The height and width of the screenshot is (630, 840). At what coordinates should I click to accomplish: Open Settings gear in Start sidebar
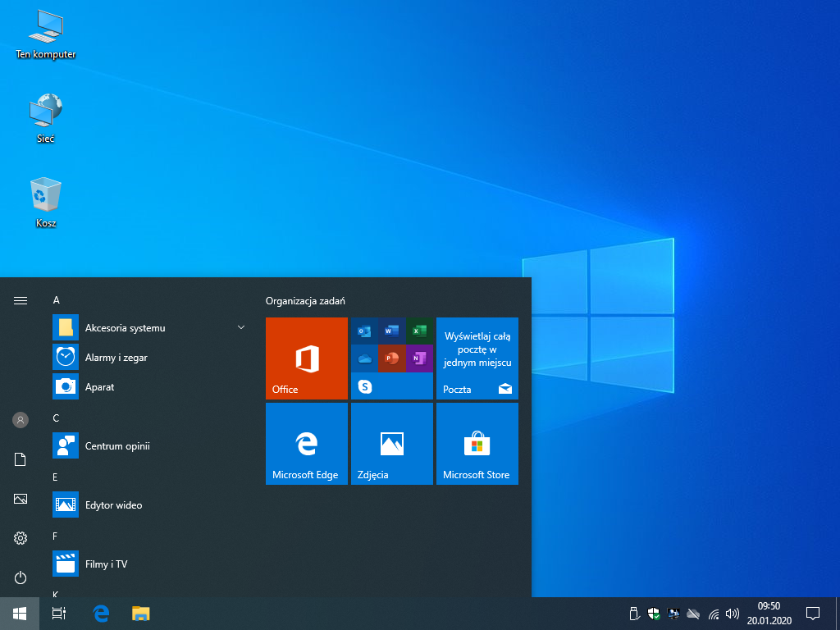click(x=21, y=538)
